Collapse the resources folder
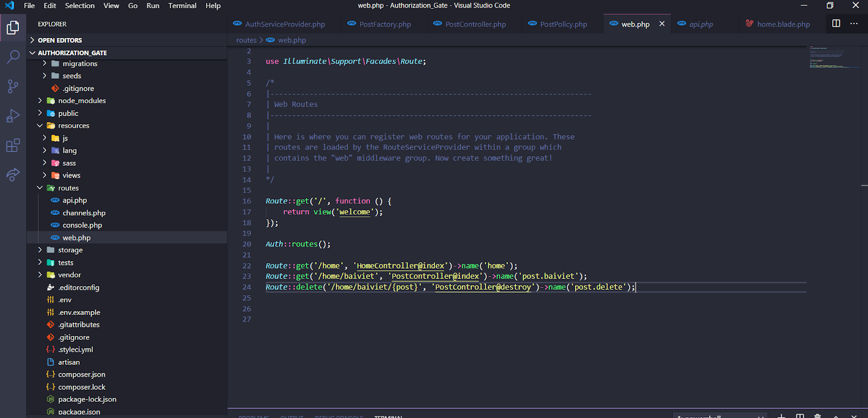 click(x=40, y=125)
